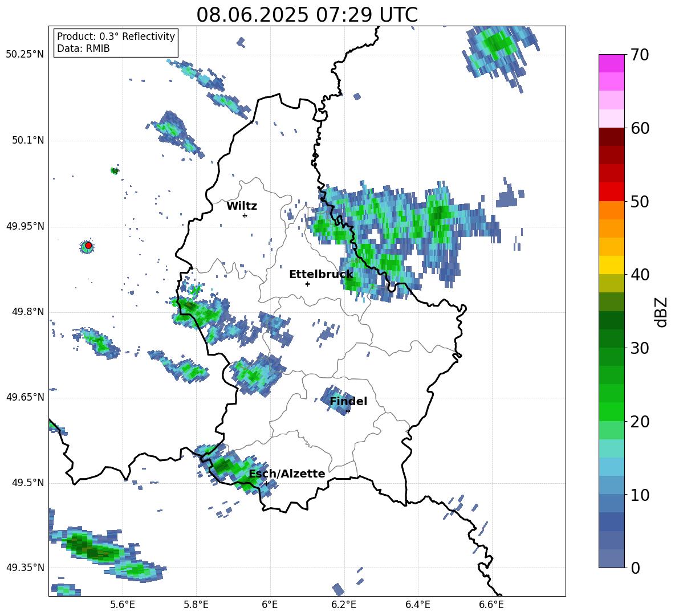Pick the magenta top colorbar segment

click(611, 63)
